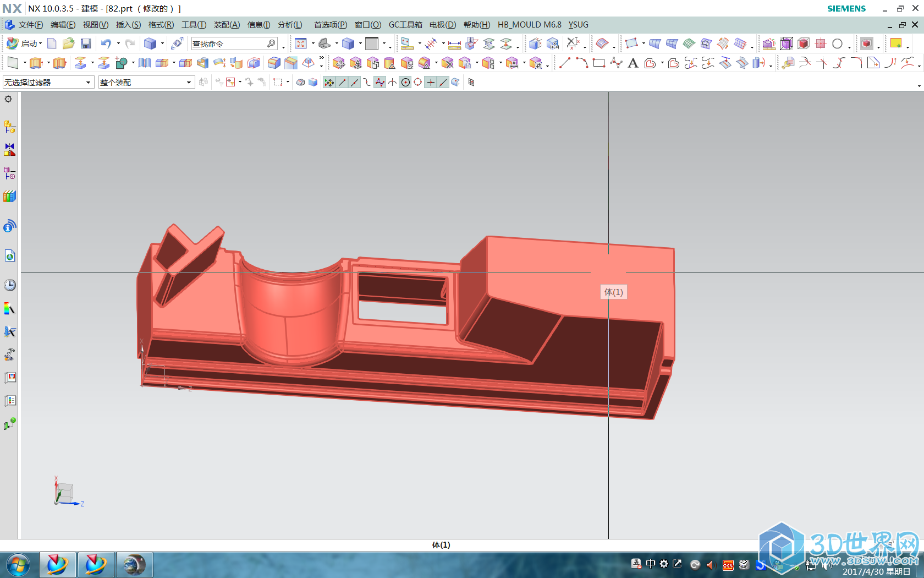Open the 文件(F) menu
This screenshot has height=578, width=924.
[30, 25]
